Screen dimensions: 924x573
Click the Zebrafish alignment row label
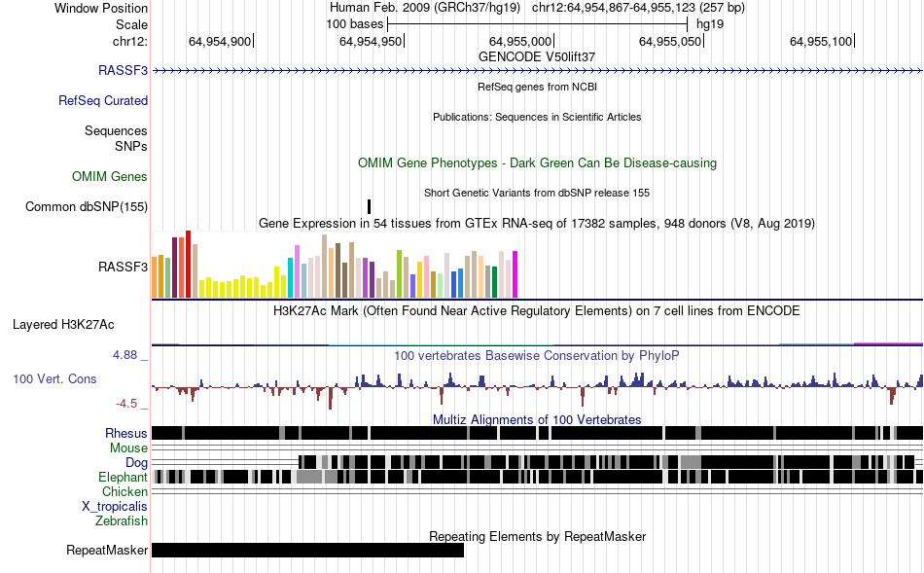(x=122, y=520)
